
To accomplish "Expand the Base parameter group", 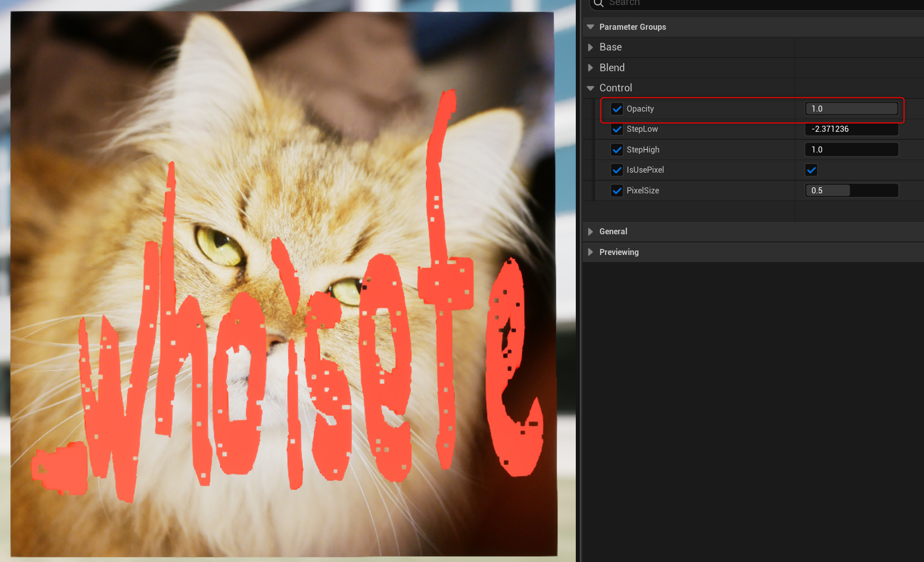I will coord(590,47).
